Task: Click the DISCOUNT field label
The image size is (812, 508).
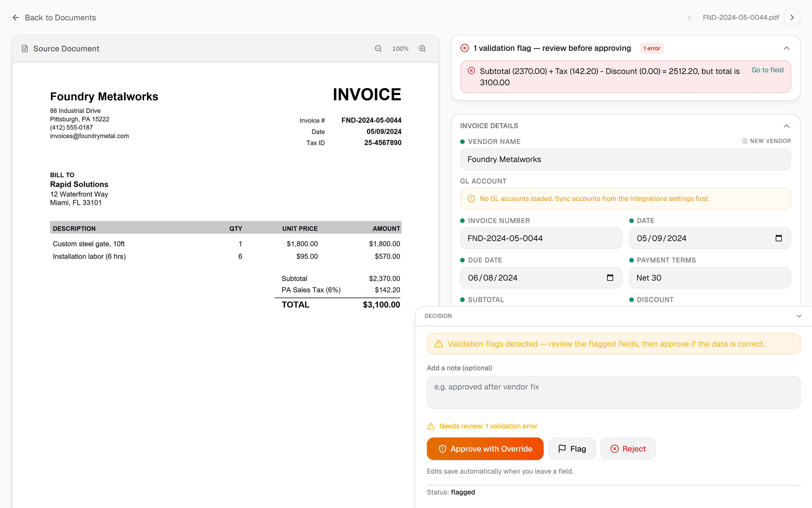Action: coord(655,300)
